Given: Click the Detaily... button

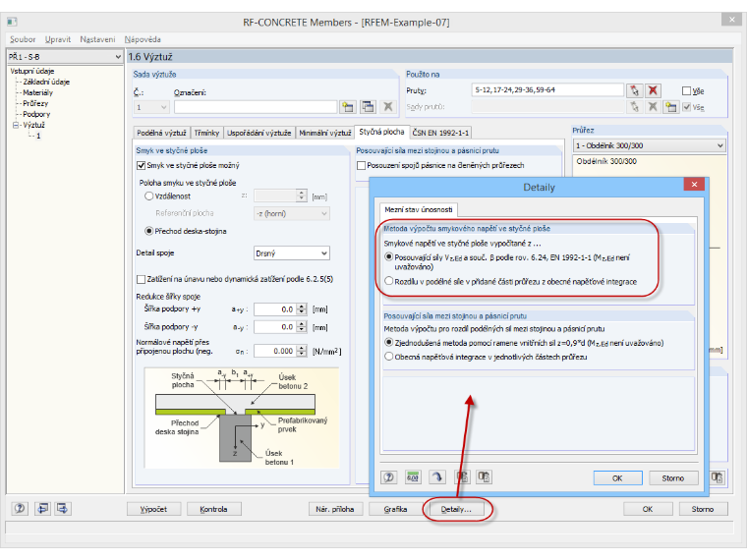Looking at the screenshot, I should pyautogui.click(x=456, y=509).
